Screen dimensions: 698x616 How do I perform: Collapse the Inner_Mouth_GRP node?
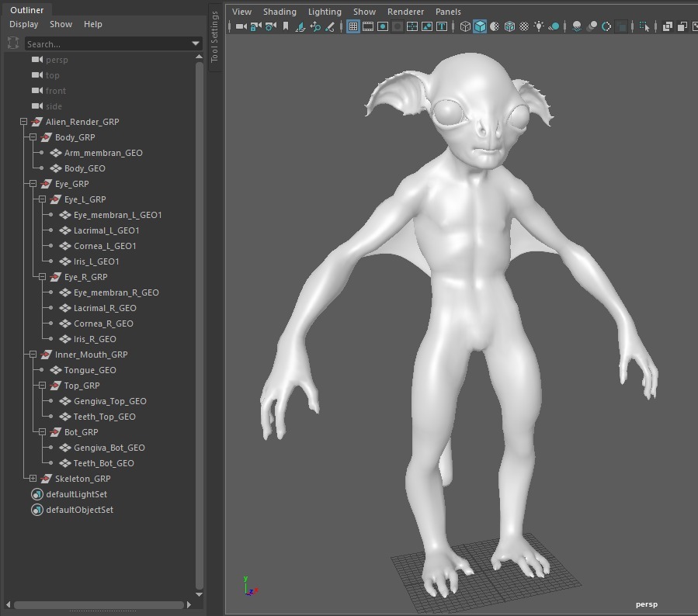point(33,355)
